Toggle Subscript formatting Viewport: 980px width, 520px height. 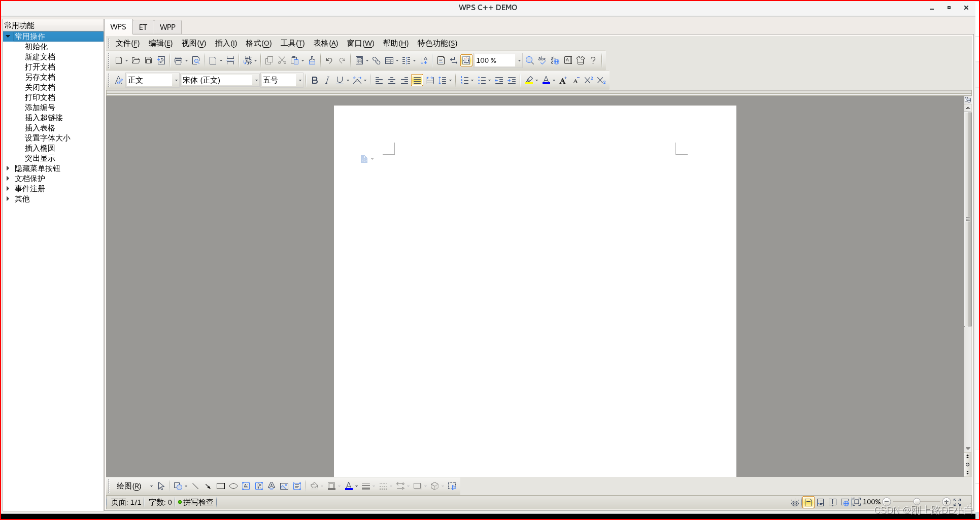601,80
